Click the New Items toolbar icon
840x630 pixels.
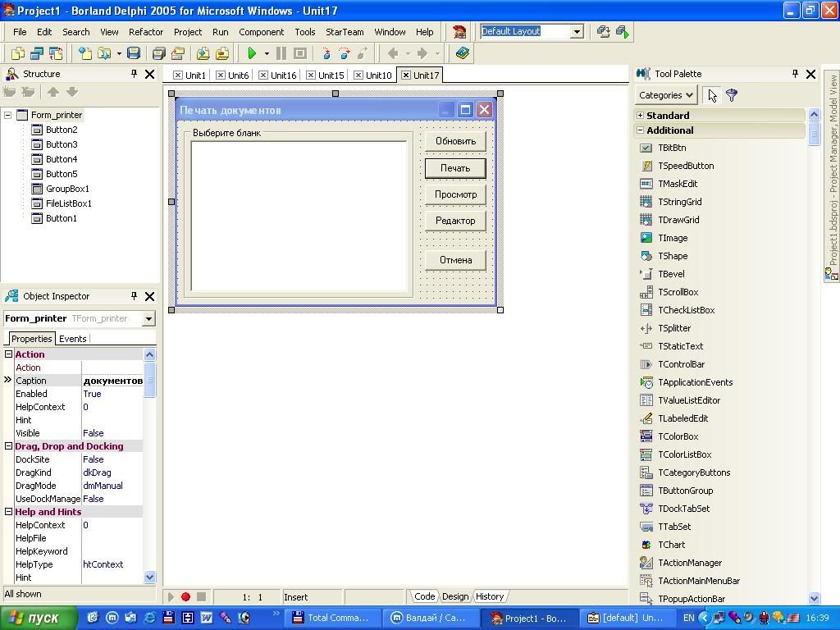tap(84, 53)
